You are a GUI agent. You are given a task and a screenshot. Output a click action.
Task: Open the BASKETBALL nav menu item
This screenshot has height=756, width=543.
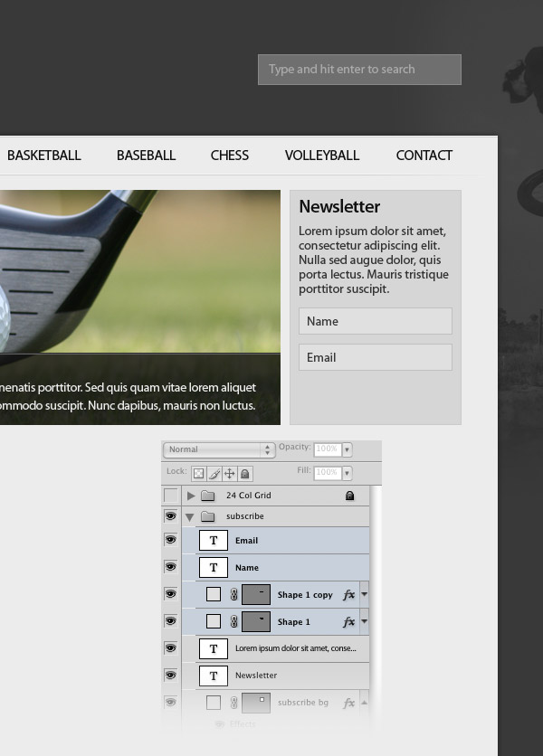tap(44, 156)
